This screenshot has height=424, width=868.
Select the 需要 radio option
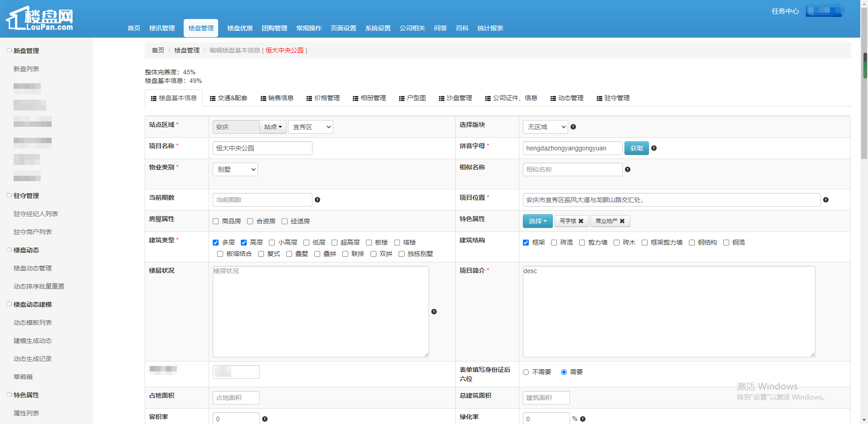[564, 372]
